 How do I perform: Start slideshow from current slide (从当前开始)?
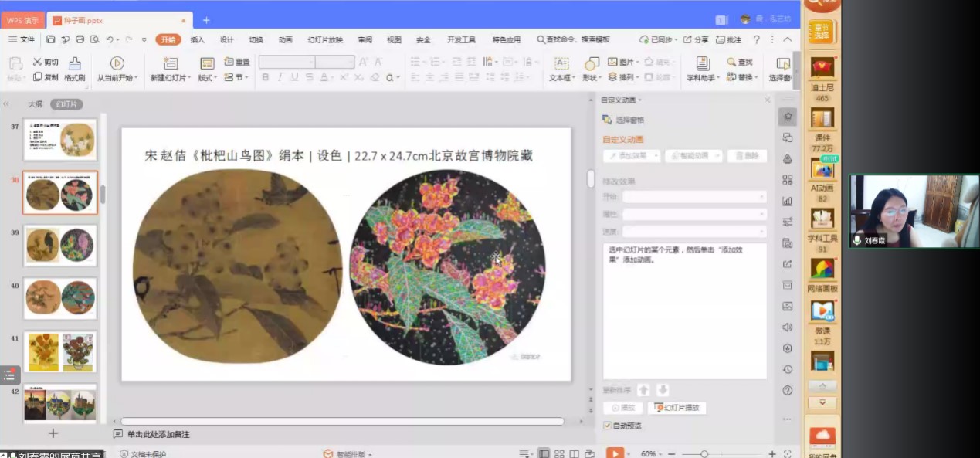[117, 63]
